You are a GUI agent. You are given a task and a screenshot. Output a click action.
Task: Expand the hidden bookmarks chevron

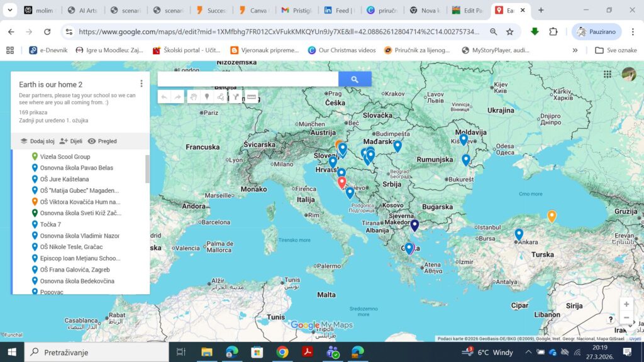575,50
